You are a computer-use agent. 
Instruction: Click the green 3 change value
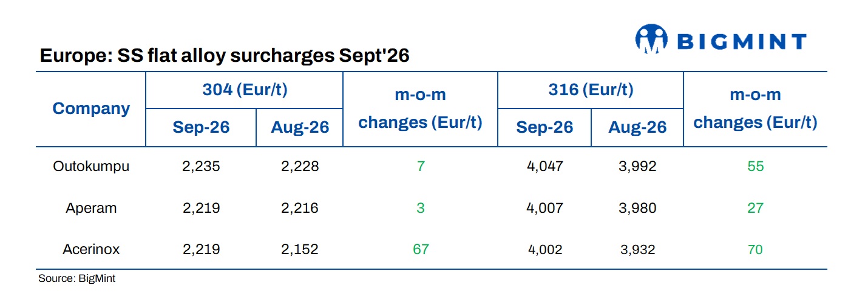[x=421, y=208]
